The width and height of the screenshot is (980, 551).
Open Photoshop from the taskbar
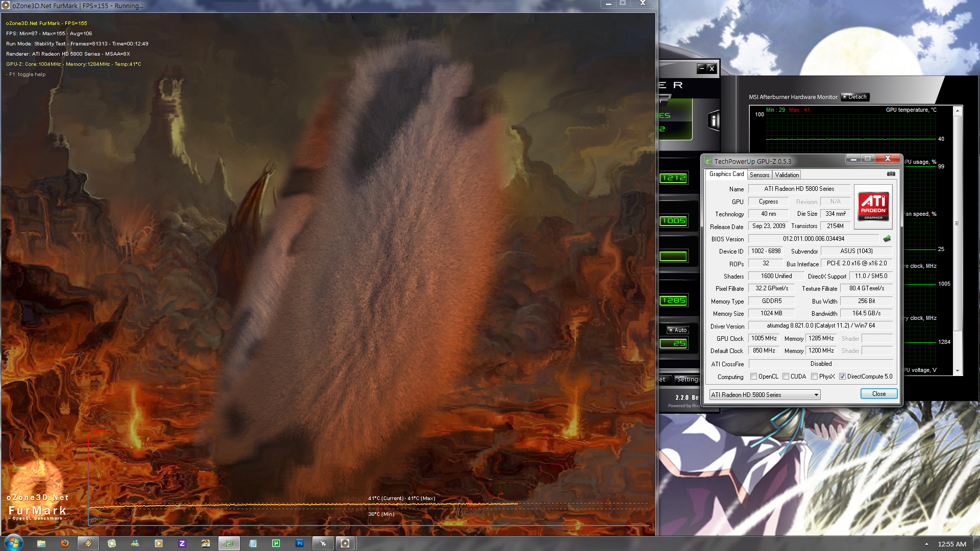[300, 543]
